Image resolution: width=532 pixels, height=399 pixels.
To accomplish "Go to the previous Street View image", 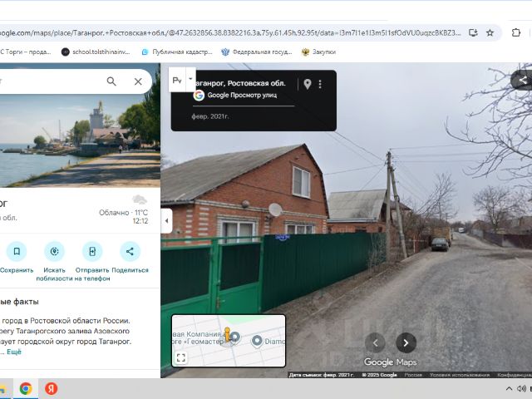I will 375,343.
